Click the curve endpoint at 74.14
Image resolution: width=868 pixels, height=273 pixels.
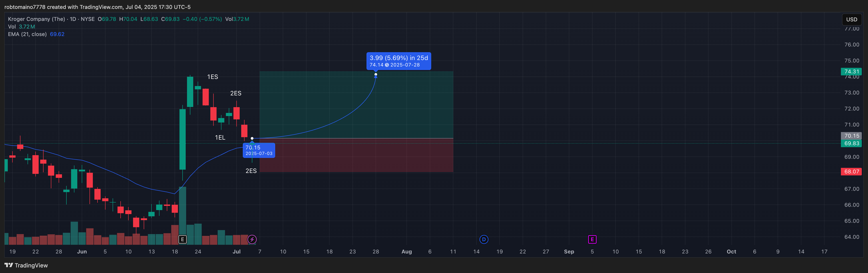[x=376, y=74]
